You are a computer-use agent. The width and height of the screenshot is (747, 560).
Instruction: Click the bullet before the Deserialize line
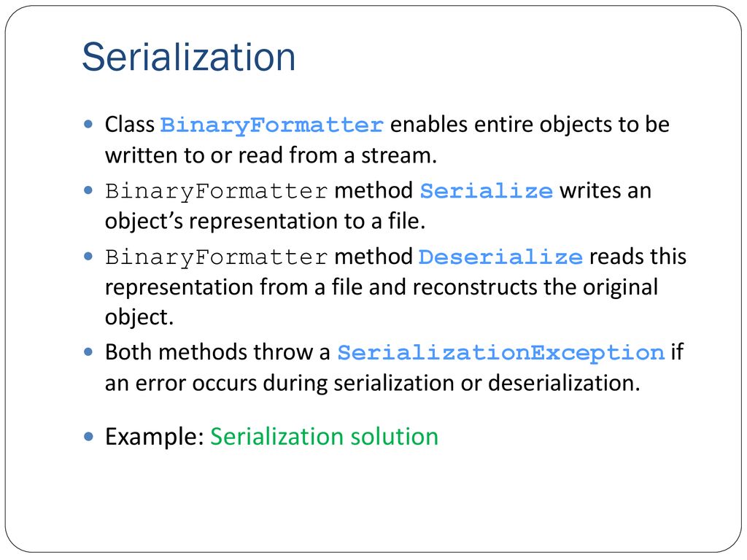coord(88,257)
